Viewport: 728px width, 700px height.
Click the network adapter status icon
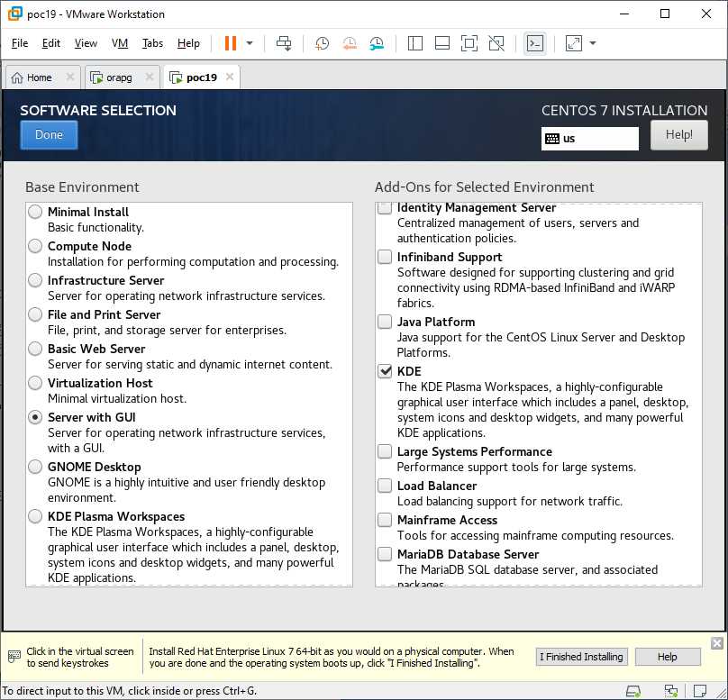(671, 691)
